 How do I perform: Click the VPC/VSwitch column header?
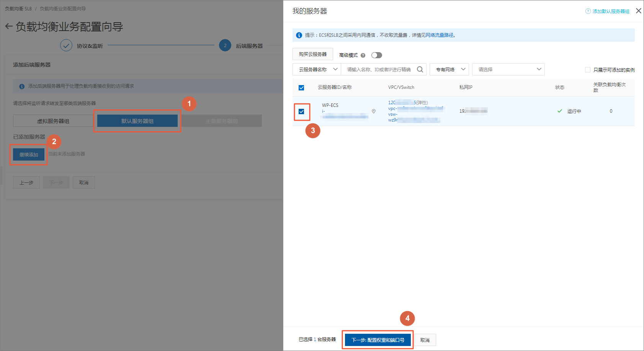pyautogui.click(x=401, y=87)
